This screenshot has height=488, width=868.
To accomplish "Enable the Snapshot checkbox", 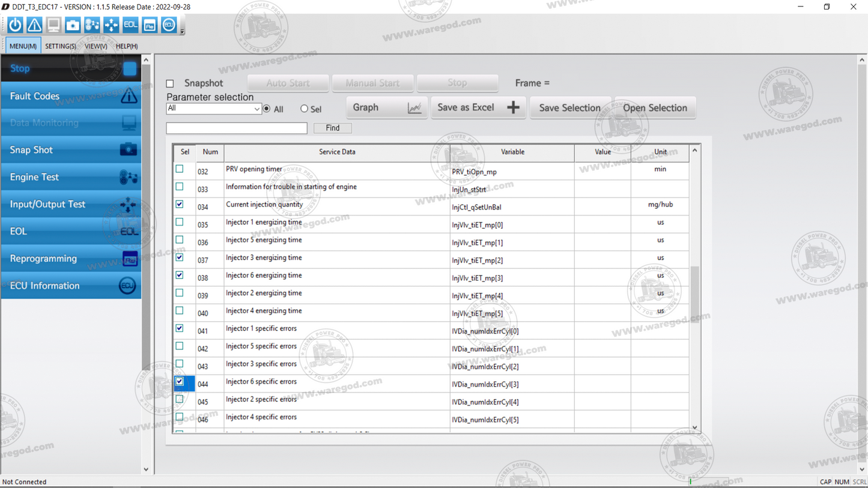I will pos(170,83).
